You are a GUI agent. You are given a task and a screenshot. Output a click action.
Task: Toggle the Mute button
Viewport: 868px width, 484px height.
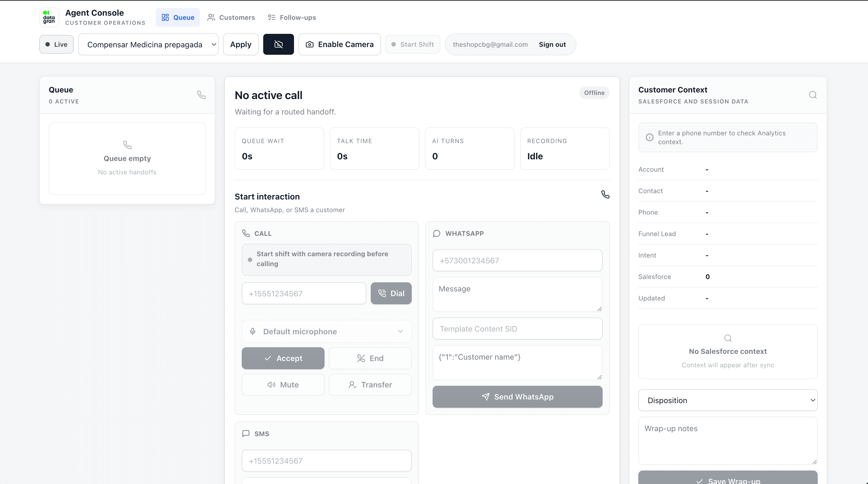283,385
